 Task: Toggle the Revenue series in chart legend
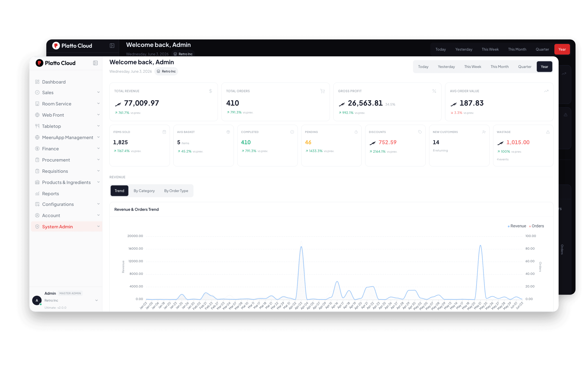tap(517, 226)
